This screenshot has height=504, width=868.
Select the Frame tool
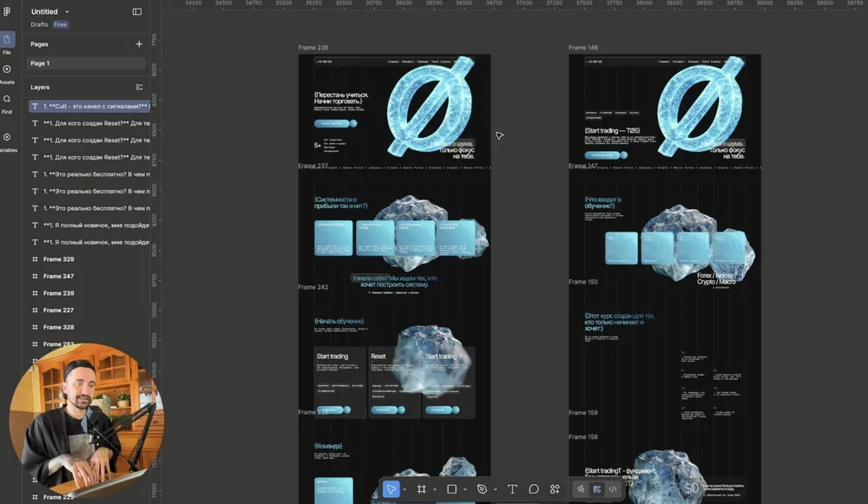(422, 489)
